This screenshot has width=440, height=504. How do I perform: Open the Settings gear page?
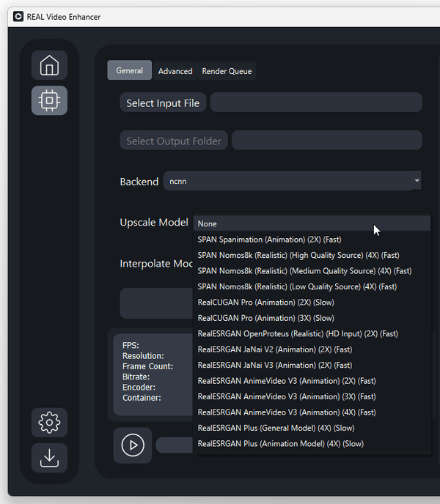click(49, 423)
